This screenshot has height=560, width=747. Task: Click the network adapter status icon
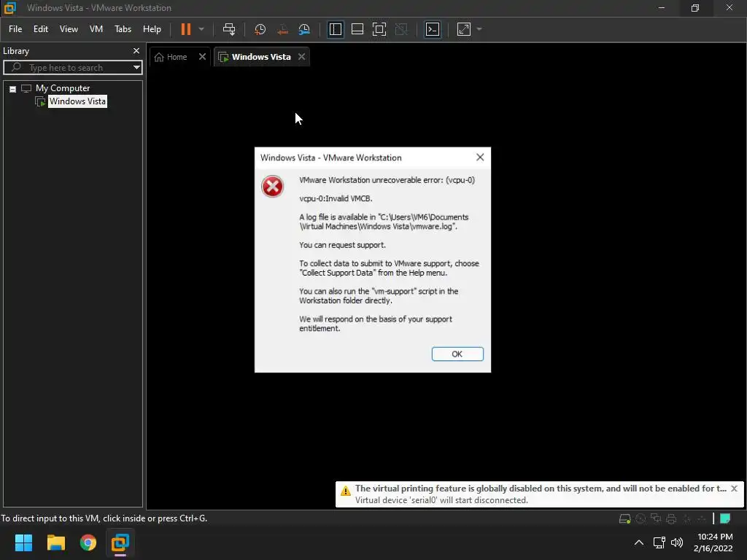tap(656, 518)
